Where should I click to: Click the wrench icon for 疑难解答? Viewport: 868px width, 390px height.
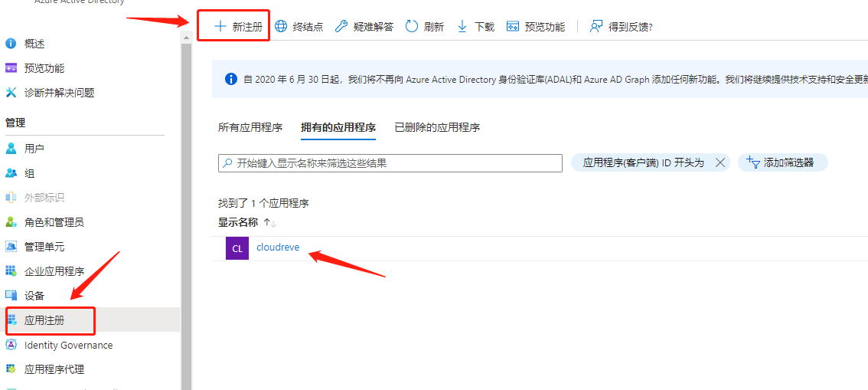click(341, 26)
